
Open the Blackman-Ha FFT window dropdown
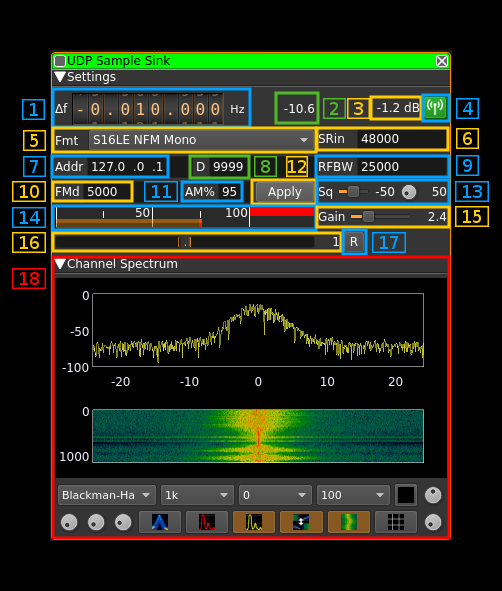pos(107,495)
